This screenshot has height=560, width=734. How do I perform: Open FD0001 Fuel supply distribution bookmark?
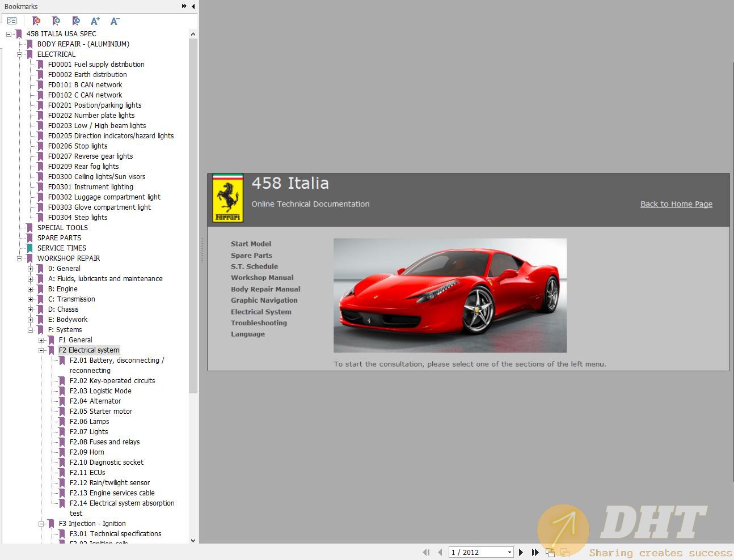click(x=96, y=65)
